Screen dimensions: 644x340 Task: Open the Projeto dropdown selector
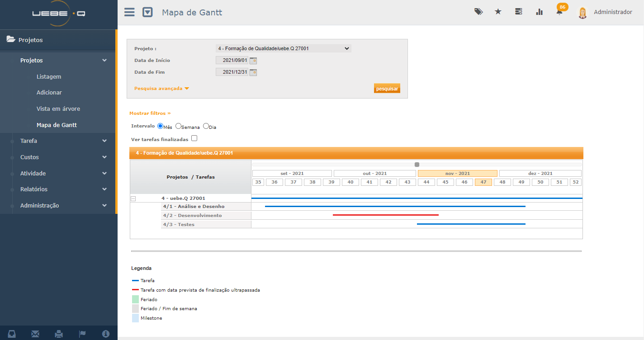(x=283, y=48)
